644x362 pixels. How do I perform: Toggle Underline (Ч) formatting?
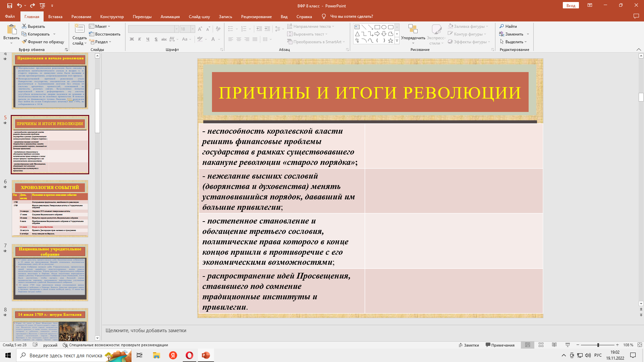click(x=148, y=39)
